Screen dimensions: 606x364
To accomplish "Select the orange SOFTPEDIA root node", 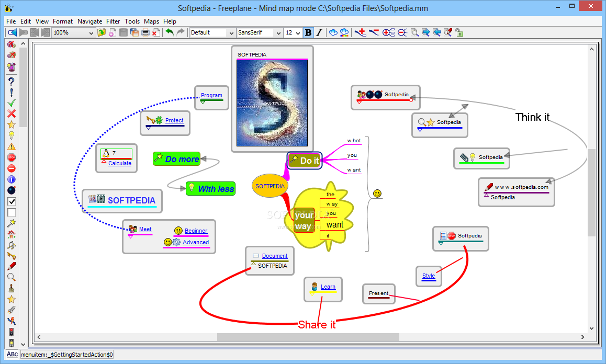I will (x=270, y=186).
